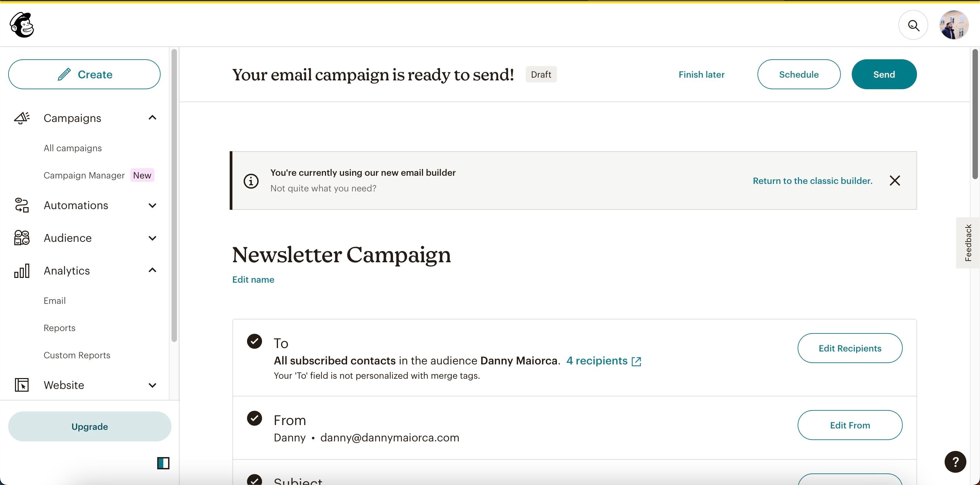Viewport: 980px width, 485px height.
Task: Open the profile avatar menu
Action: click(953, 25)
